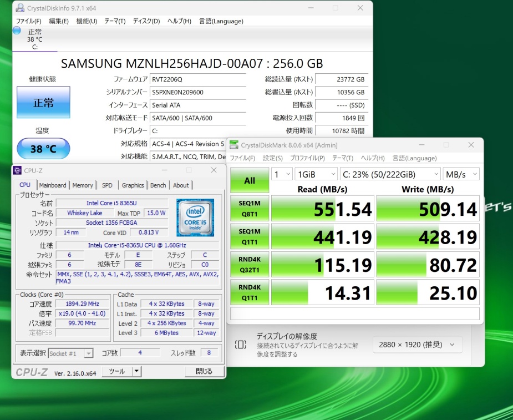
Task: Click the CrystalDiskMark title bar app icon
Action: pyautogui.click(x=234, y=145)
